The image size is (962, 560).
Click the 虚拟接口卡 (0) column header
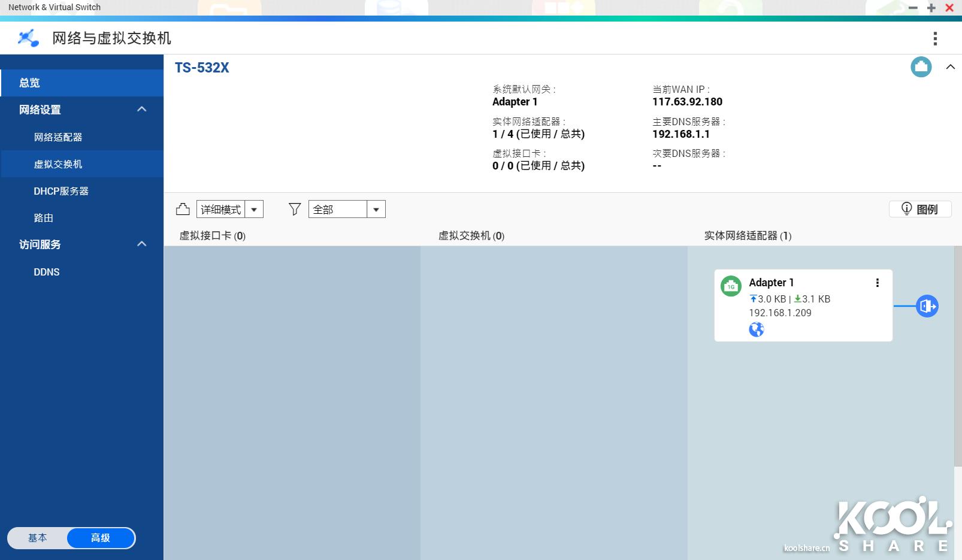[213, 236]
